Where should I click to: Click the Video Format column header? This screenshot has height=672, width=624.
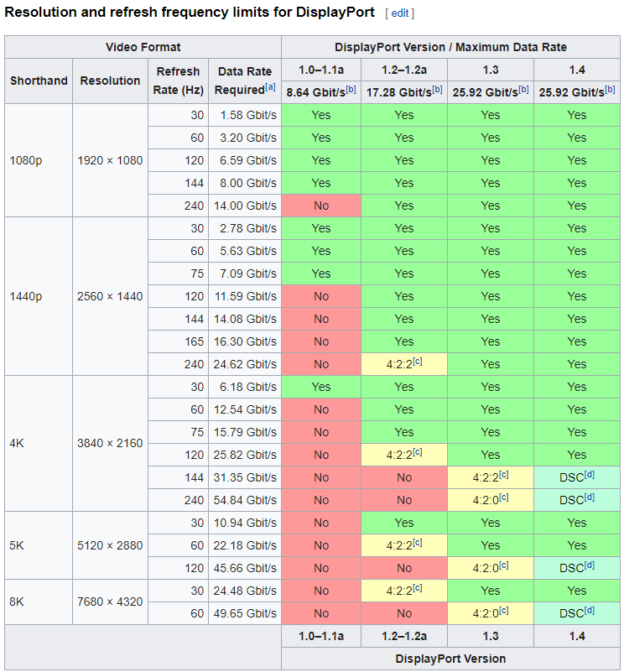(x=143, y=47)
